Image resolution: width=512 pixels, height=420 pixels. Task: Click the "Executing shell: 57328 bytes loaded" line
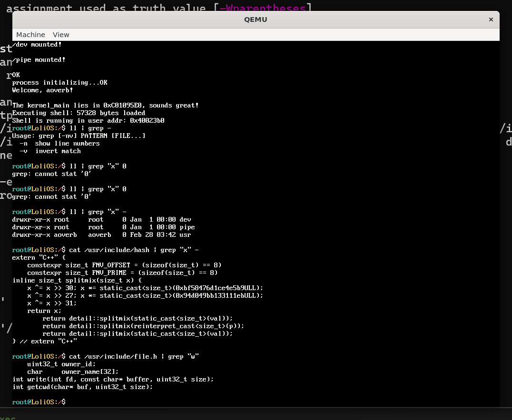pos(79,113)
